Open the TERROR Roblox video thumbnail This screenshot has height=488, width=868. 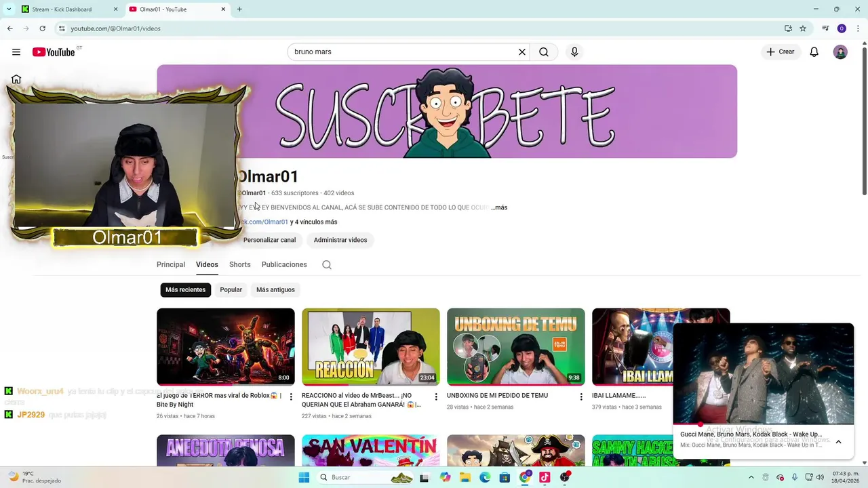226,347
